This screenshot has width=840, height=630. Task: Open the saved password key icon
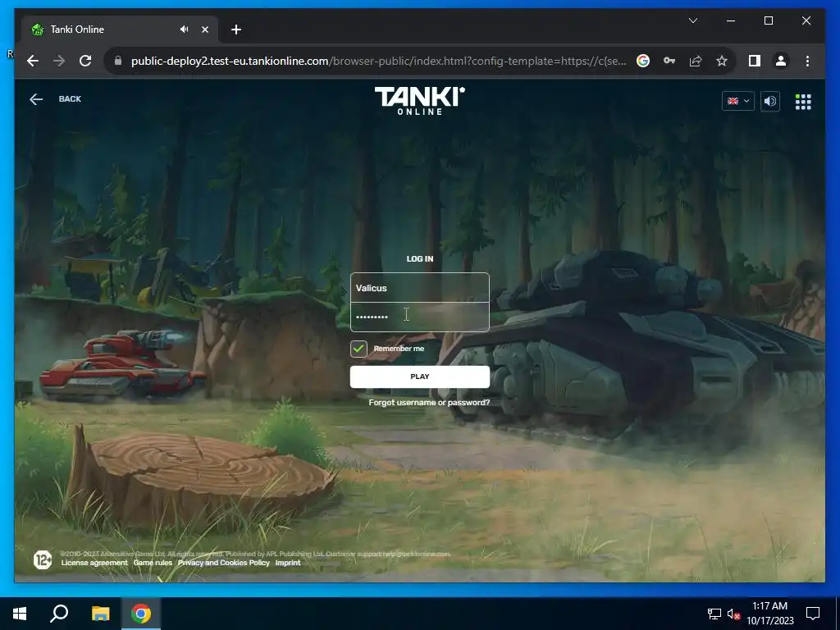tap(669, 61)
